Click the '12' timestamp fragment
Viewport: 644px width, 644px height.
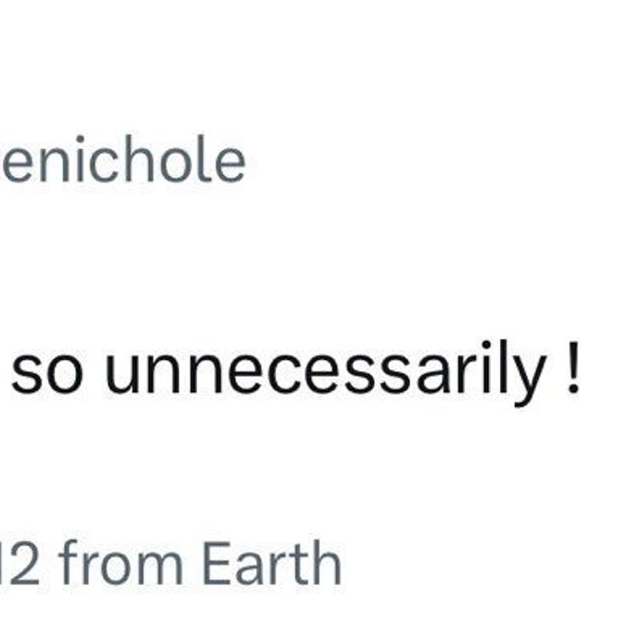20,563
